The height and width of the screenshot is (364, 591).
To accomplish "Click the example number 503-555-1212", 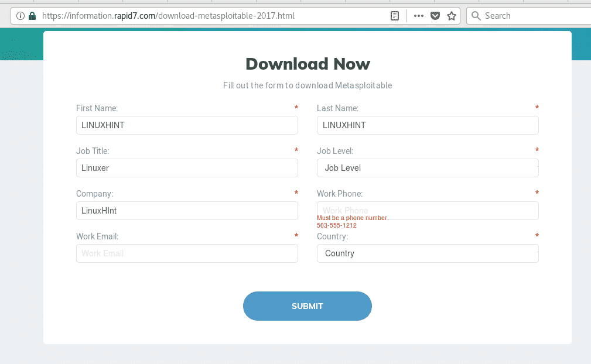I will tap(337, 225).
